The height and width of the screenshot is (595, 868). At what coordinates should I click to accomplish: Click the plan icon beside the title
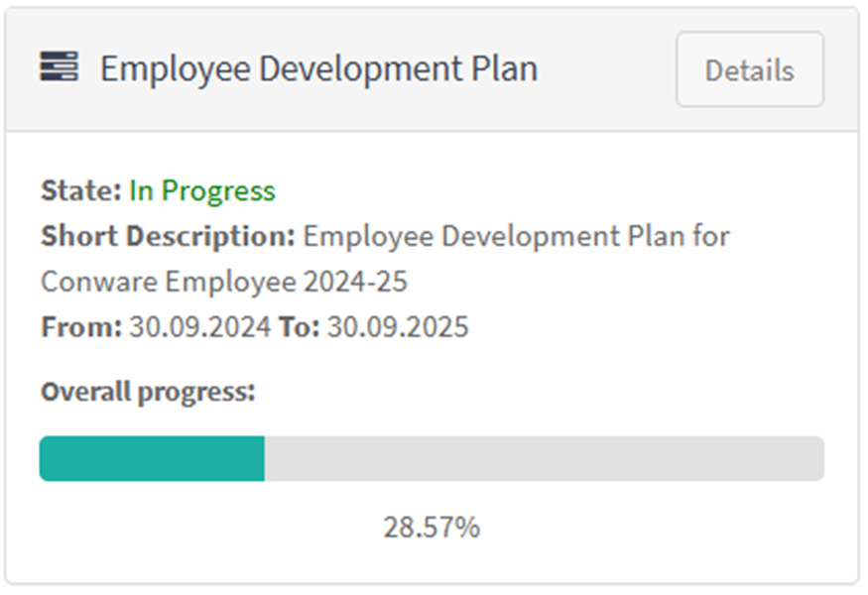[x=59, y=67]
